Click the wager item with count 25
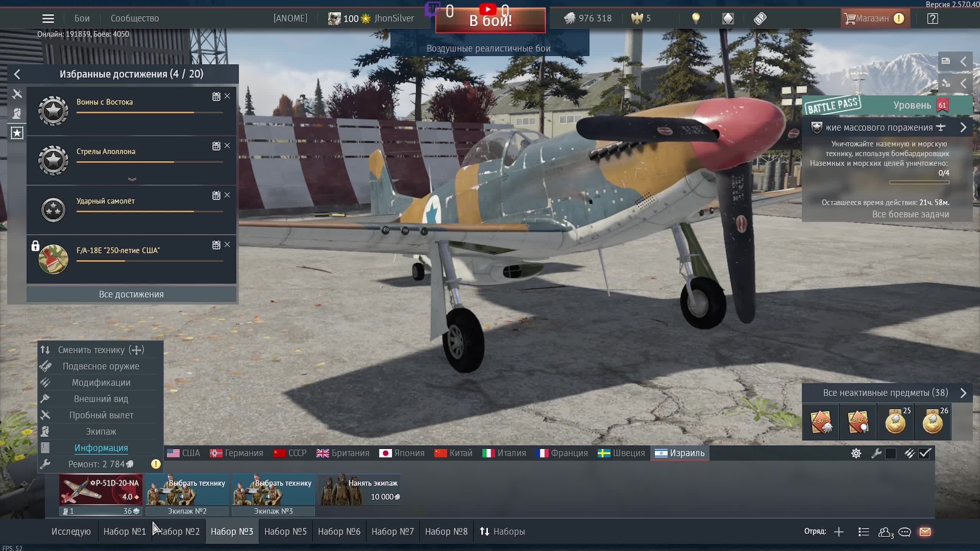 tap(895, 422)
